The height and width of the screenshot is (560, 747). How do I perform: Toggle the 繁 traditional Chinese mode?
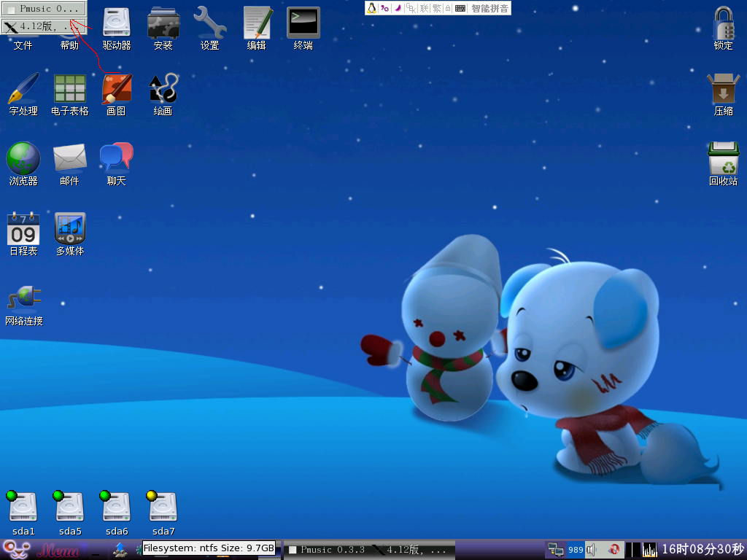(436, 8)
